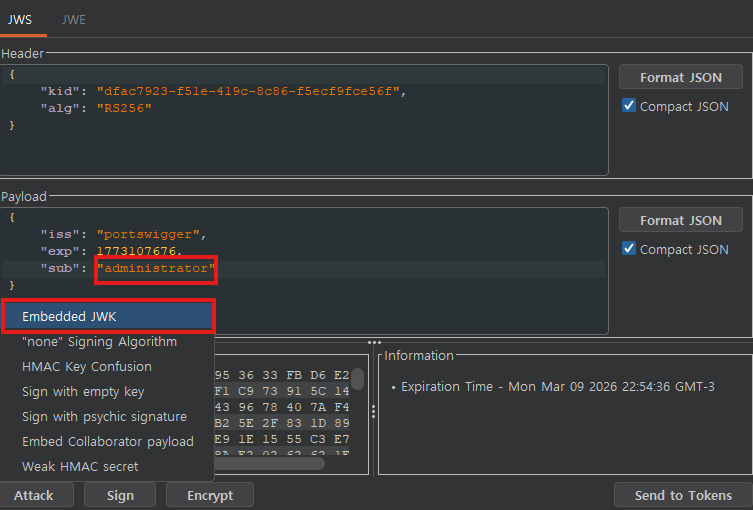Click Format JSON in the Header section
The width and height of the screenshot is (753, 510).
680,77
